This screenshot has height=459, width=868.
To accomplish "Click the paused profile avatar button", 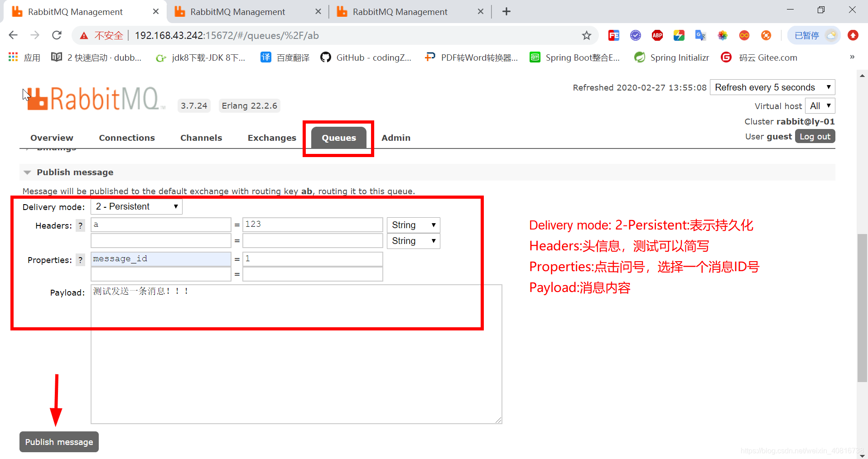I will pos(814,35).
